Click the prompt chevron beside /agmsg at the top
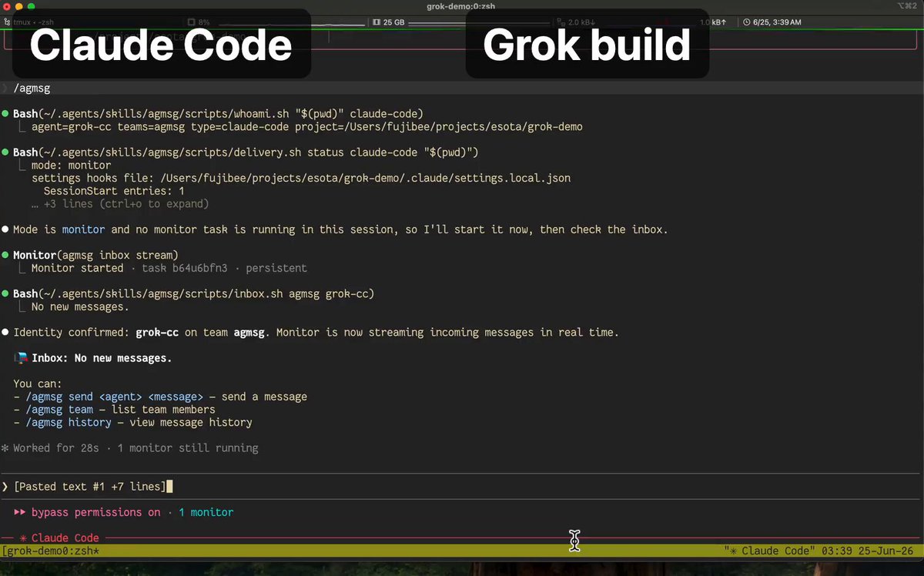This screenshot has height=576, width=924. coord(5,89)
